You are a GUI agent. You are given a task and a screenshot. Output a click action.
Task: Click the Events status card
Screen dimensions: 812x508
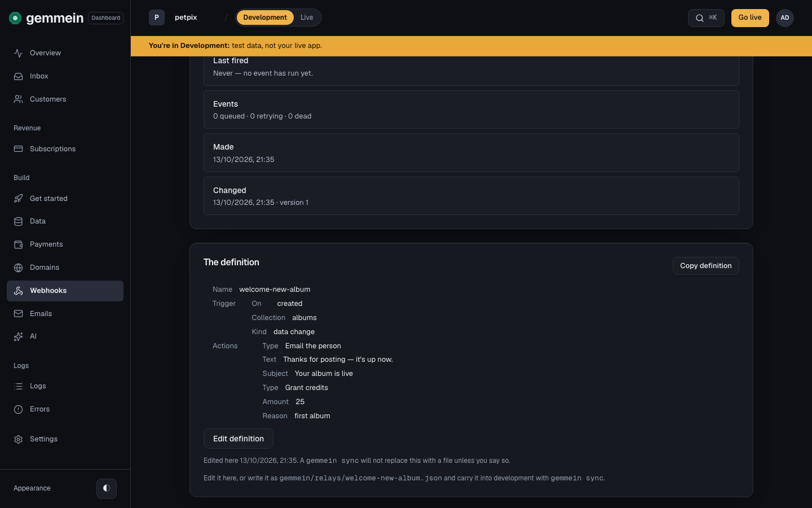coord(471,110)
